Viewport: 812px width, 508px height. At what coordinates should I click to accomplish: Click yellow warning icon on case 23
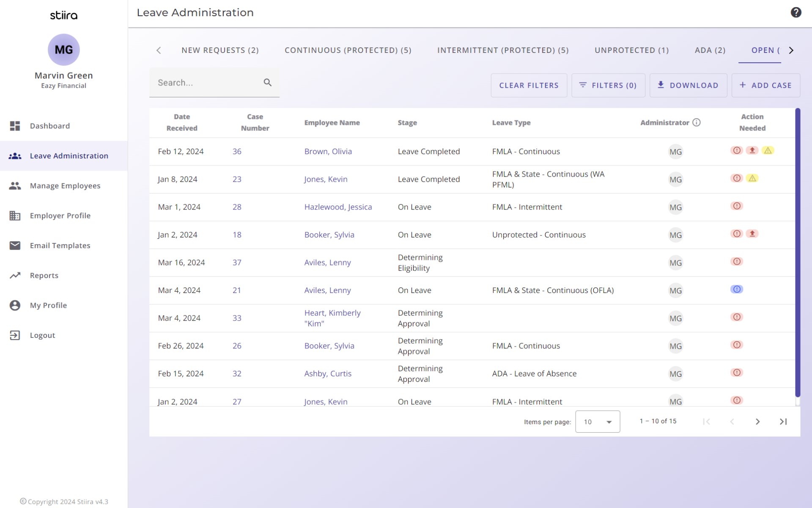(752, 178)
